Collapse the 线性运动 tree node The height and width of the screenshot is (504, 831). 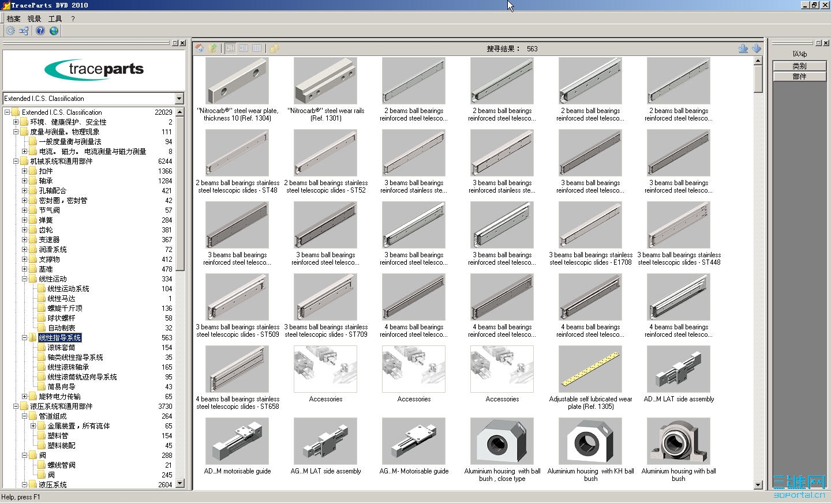pos(25,279)
